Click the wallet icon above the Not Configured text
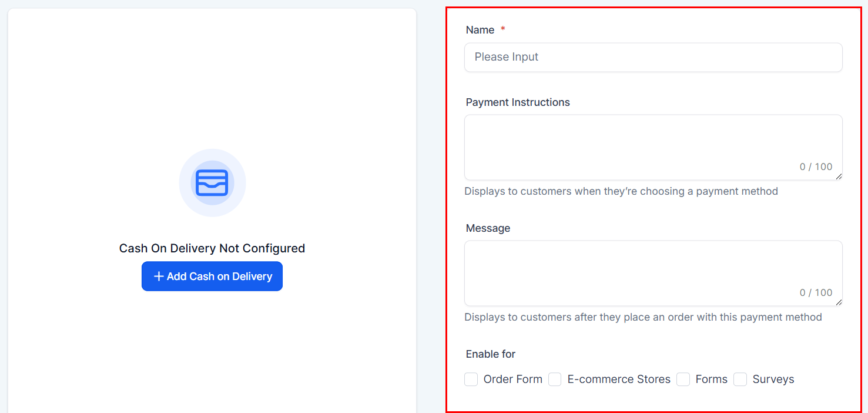The width and height of the screenshot is (868, 413). click(x=212, y=182)
